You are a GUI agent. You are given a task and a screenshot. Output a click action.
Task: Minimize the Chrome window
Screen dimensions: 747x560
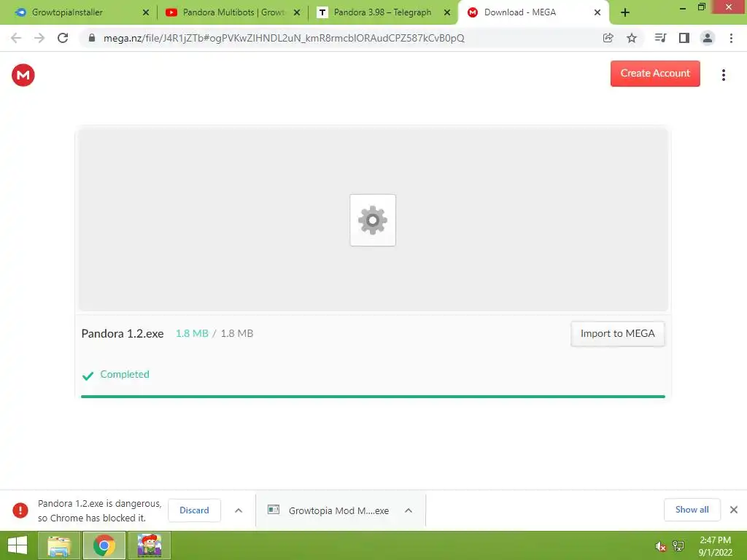pyautogui.click(x=683, y=7)
